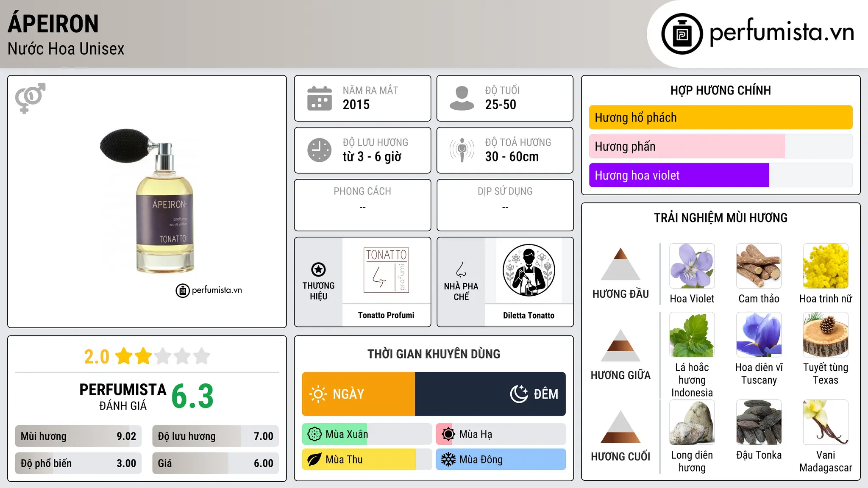
Task: Click the Nước Hoa Unisex subtitle
Action: tap(66, 49)
